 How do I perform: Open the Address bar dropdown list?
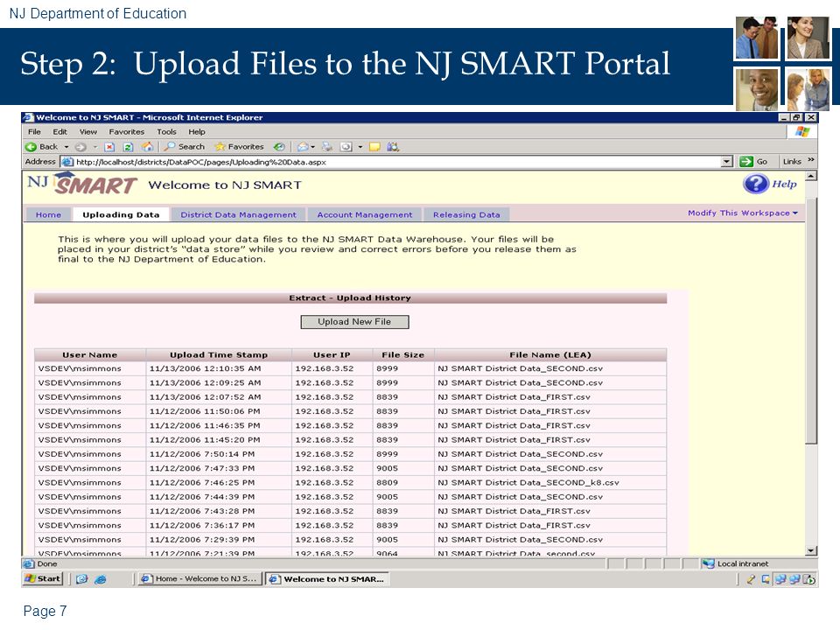[x=727, y=162]
